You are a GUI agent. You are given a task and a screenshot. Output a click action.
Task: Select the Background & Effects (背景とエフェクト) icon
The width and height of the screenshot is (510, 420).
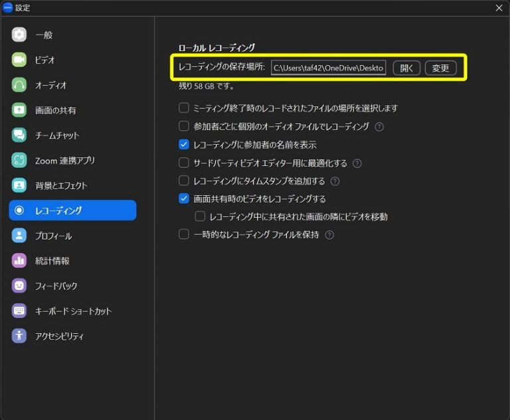tap(19, 186)
